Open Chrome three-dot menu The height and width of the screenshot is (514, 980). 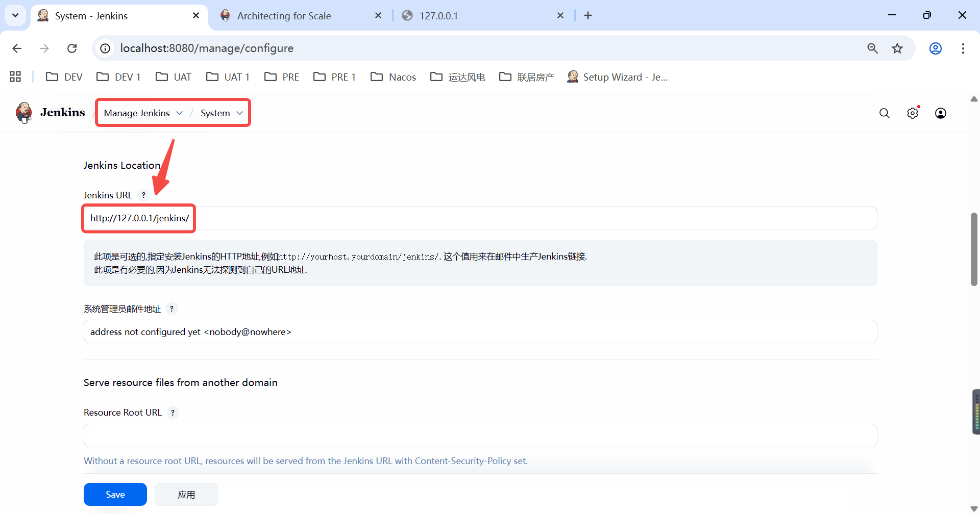click(x=963, y=48)
